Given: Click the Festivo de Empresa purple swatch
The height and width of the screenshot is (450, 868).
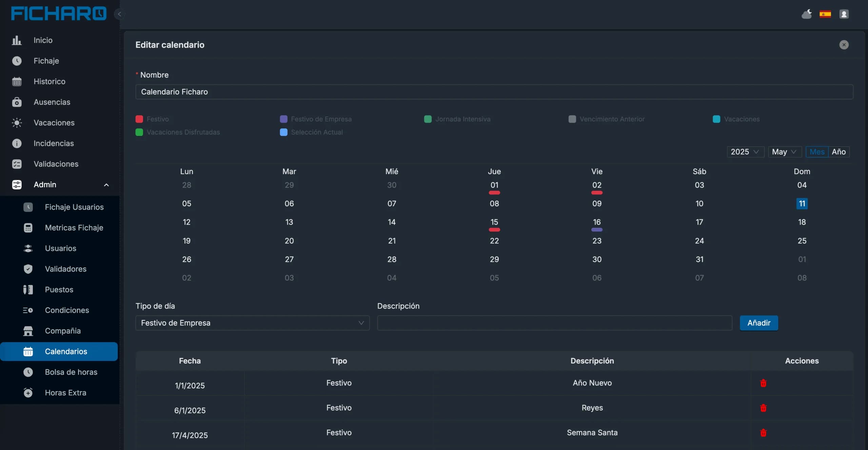Looking at the screenshot, I should pos(283,119).
